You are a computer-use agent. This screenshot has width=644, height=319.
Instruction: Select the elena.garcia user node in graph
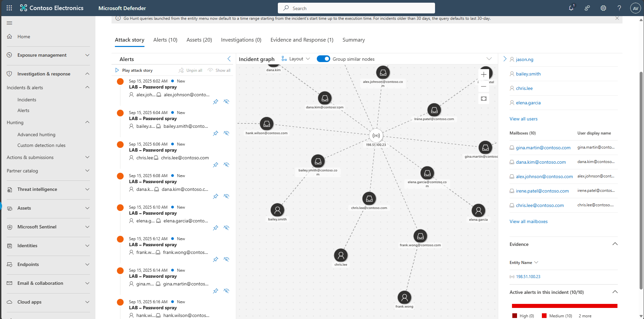click(478, 211)
